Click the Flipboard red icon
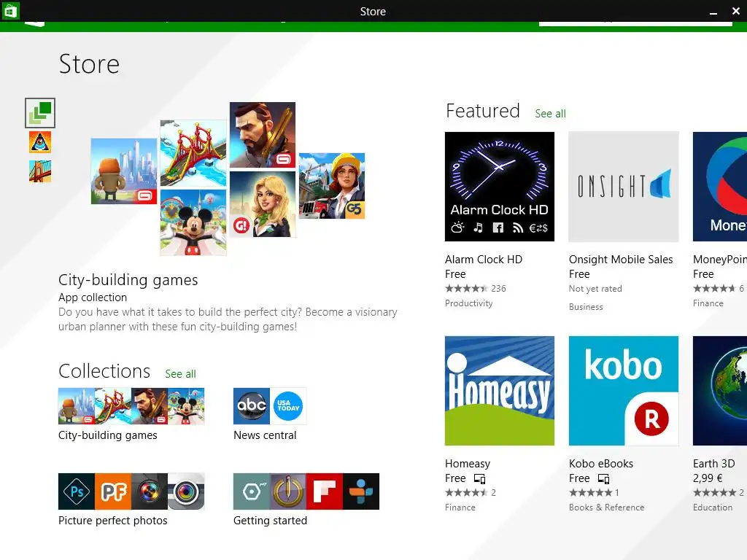Image resolution: width=747 pixels, height=560 pixels. point(325,491)
